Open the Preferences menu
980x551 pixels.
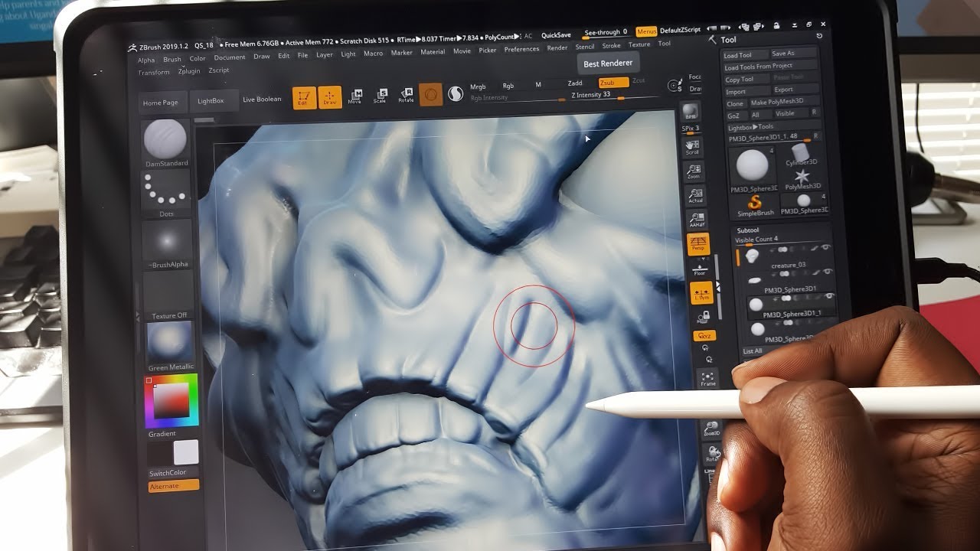tap(521, 49)
